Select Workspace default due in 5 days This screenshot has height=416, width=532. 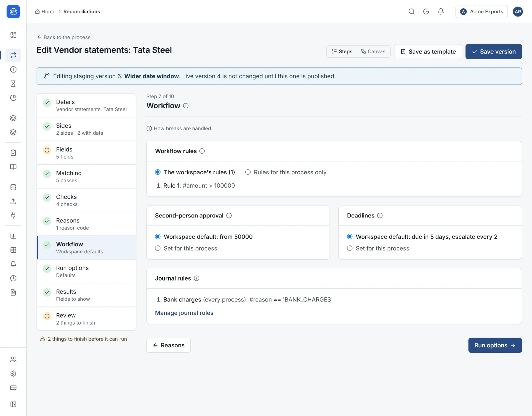(350, 237)
